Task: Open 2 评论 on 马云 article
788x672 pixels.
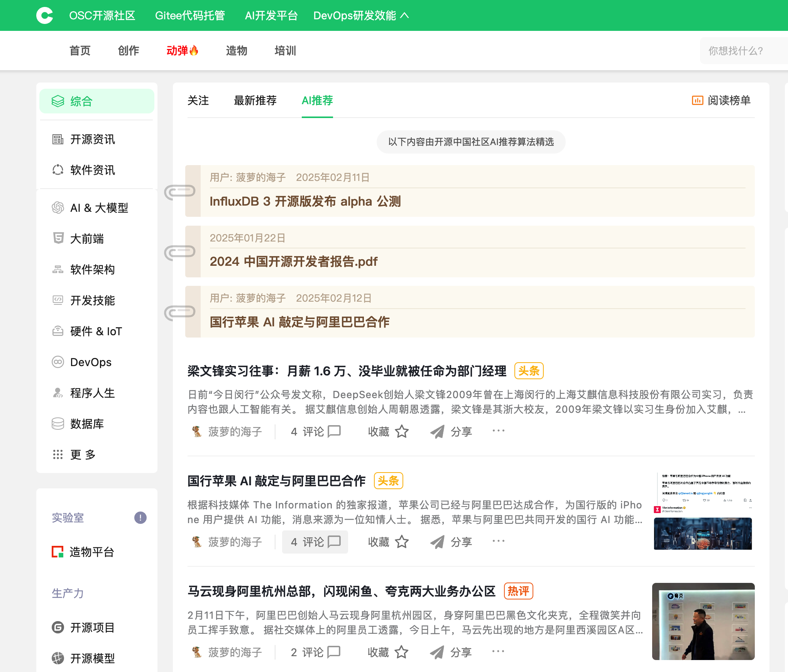Action: (x=316, y=652)
